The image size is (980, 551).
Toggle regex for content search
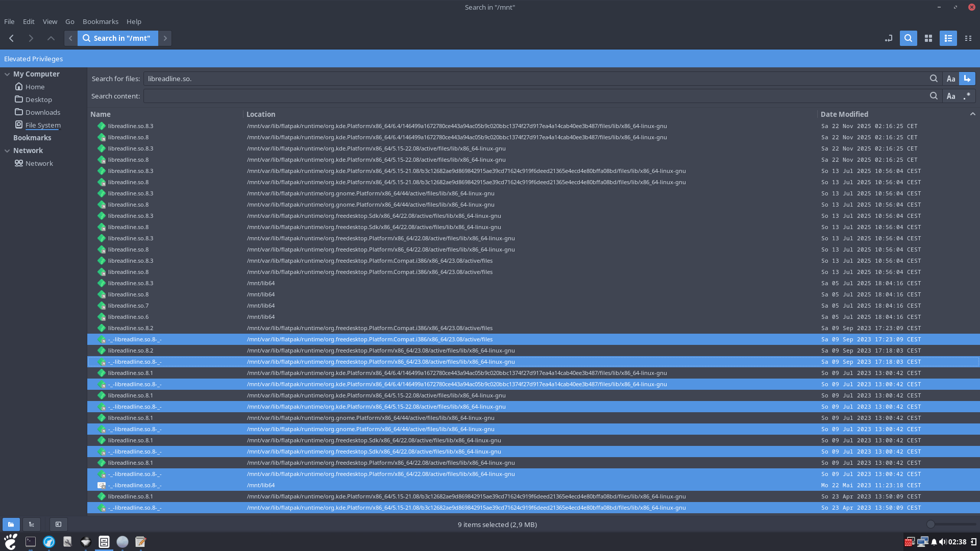tap(967, 96)
